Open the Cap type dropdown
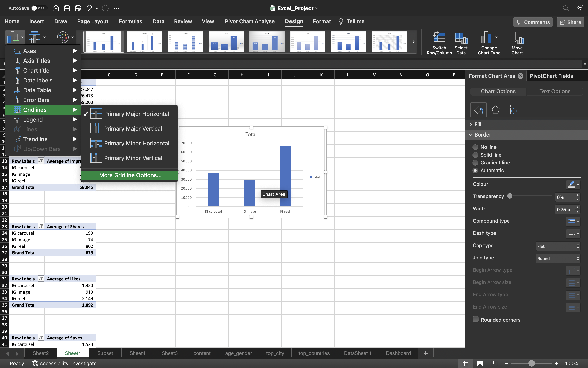Image resolution: width=588 pixels, height=368 pixels. 558,246
